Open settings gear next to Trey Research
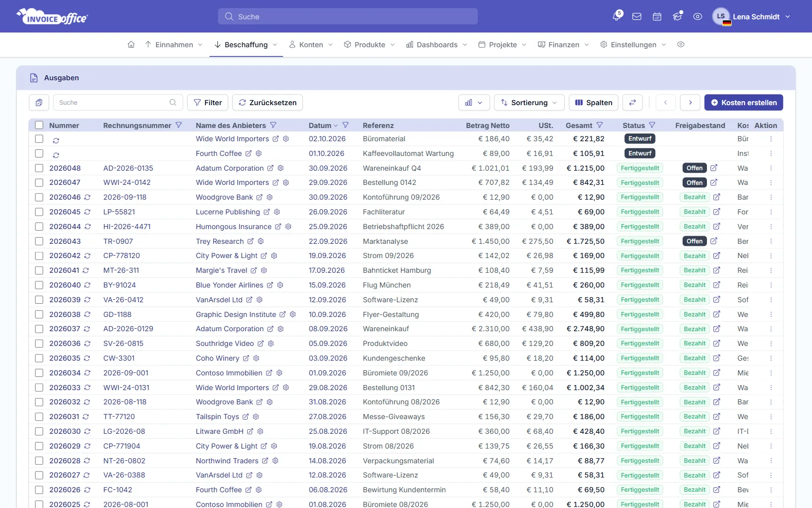The height and width of the screenshot is (508, 812). click(x=261, y=241)
